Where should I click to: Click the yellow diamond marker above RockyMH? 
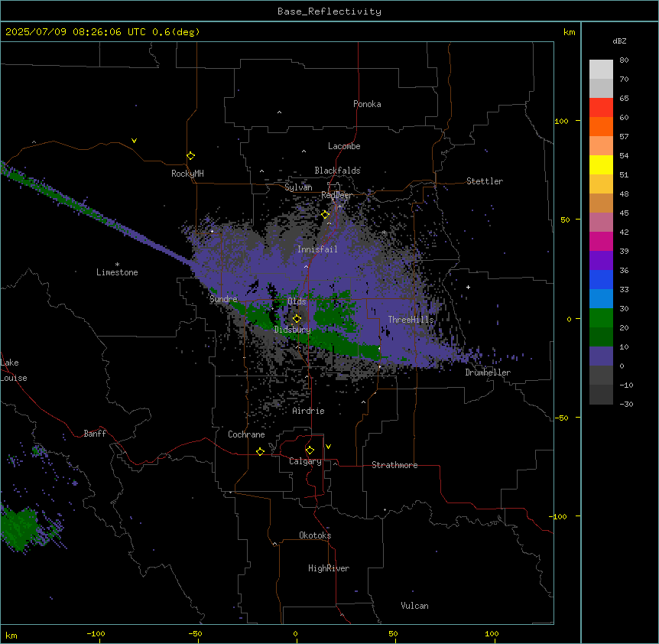tap(190, 156)
